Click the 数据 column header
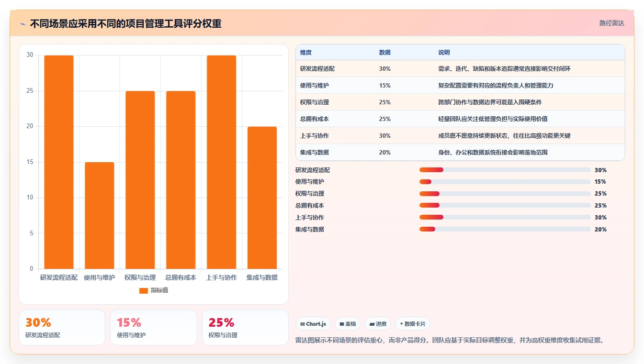 [385, 53]
